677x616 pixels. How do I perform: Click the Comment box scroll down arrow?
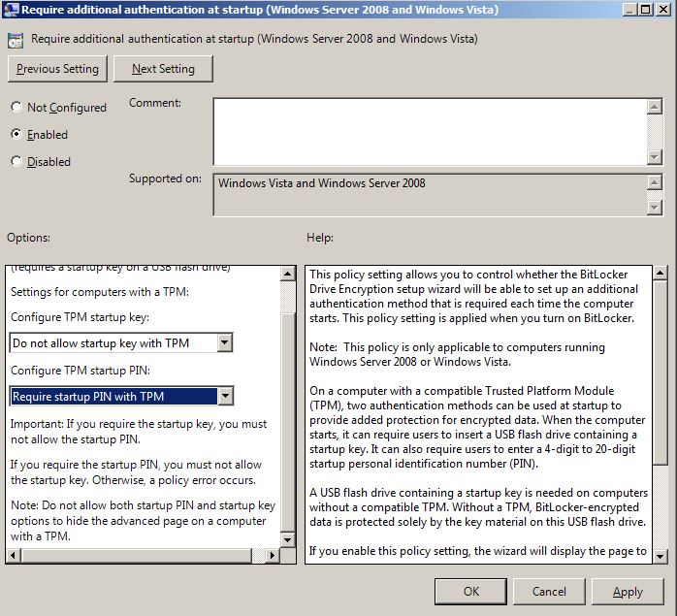click(655, 157)
